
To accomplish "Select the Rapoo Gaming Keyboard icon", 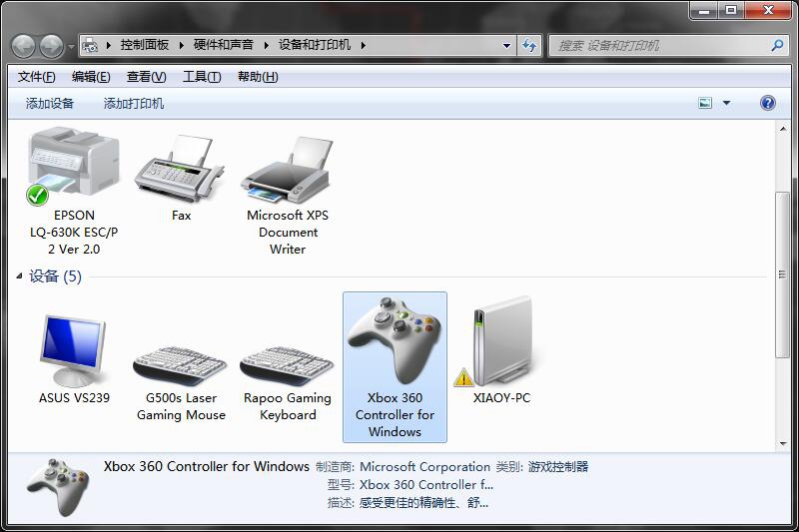I will (287, 366).
